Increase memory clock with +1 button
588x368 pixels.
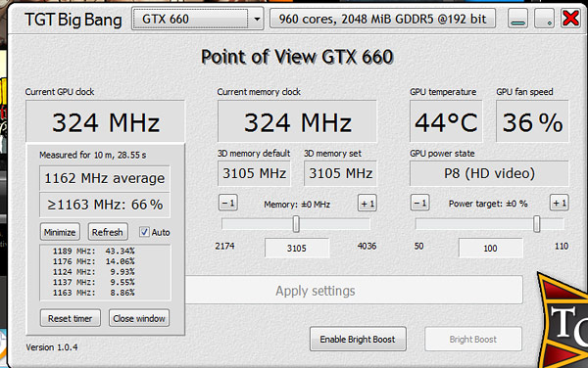pos(367,203)
